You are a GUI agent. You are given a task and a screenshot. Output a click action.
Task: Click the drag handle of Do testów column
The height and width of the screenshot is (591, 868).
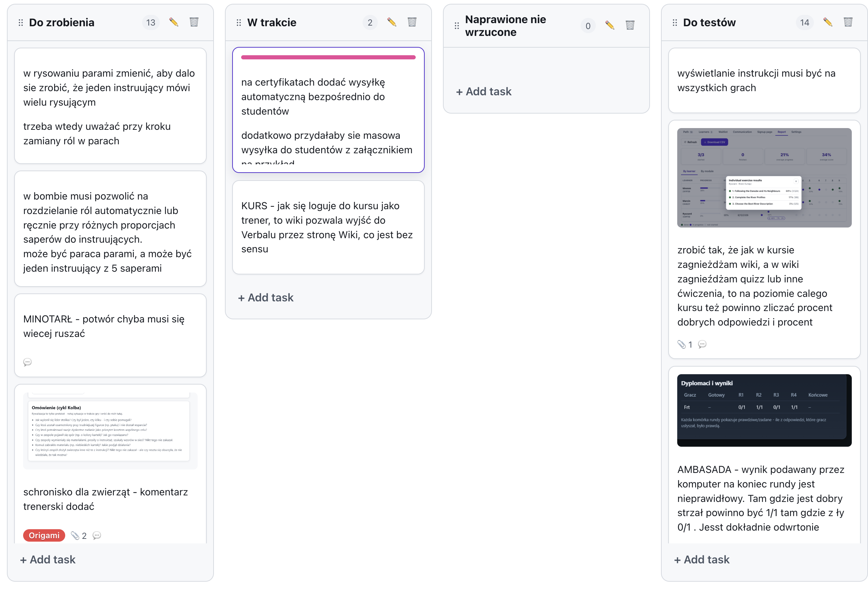pyautogui.click(x=675, y=22)
